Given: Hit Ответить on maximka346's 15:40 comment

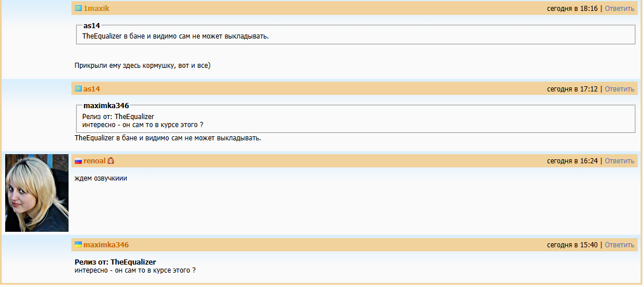Looking at the screenshot, I should click(619, 245).
